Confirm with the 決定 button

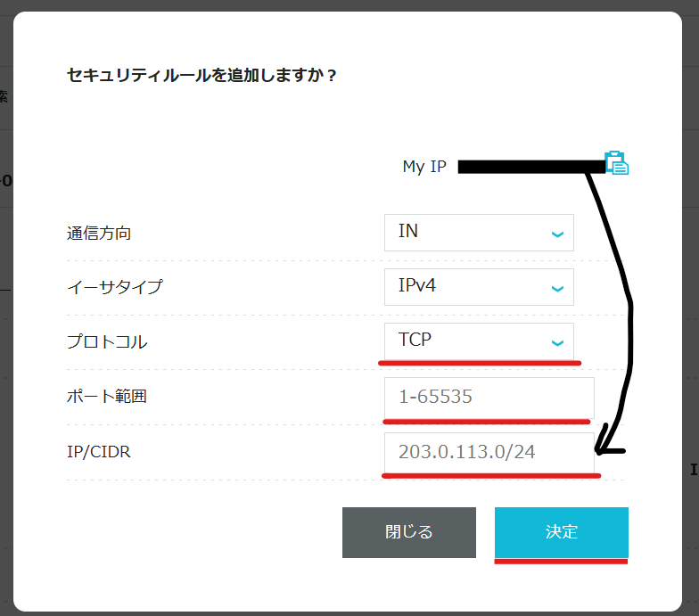(x=562, y=532)
